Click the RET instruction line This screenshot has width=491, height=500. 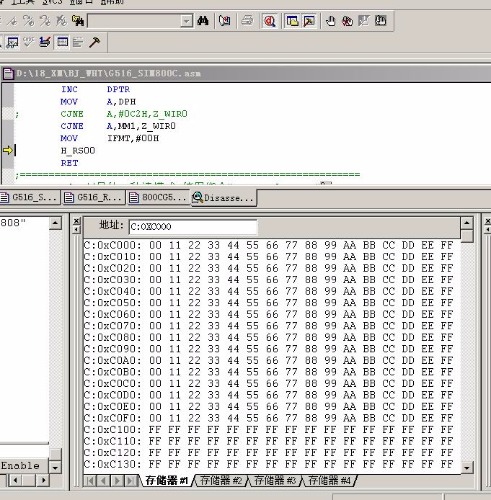pyautogui.click(x=69, y=163)
